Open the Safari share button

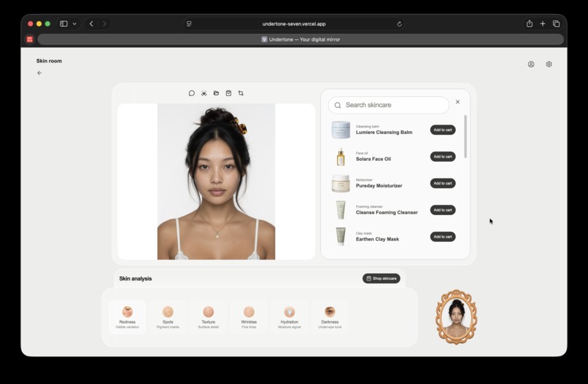tap(530, 23)
